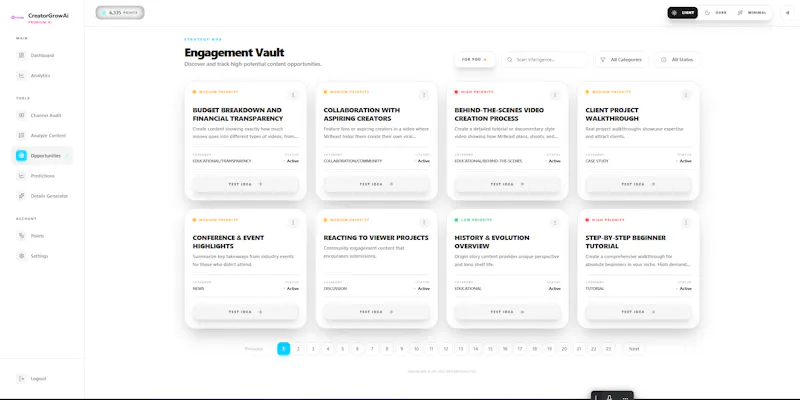The height and width of the screenshot is (400, 800).
Task: Open the Dashboard sidebar icon
Action: pyautogui.click(x=21, y=55)
